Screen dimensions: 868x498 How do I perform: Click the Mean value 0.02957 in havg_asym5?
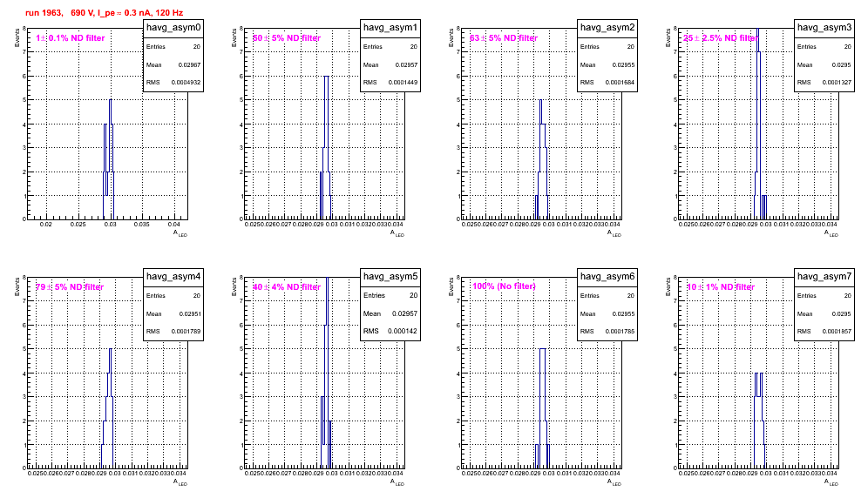tap(404, 313)
